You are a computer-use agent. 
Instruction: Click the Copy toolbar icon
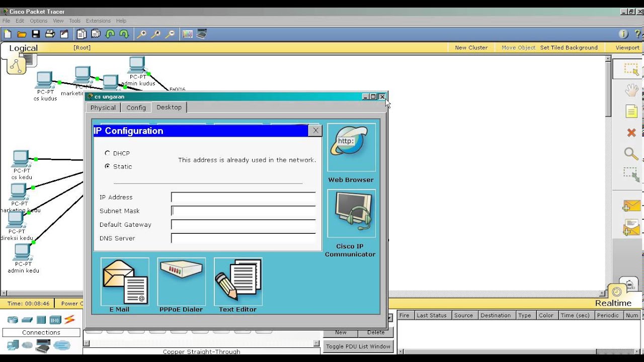pyautogui.click(x=82, y=34)
